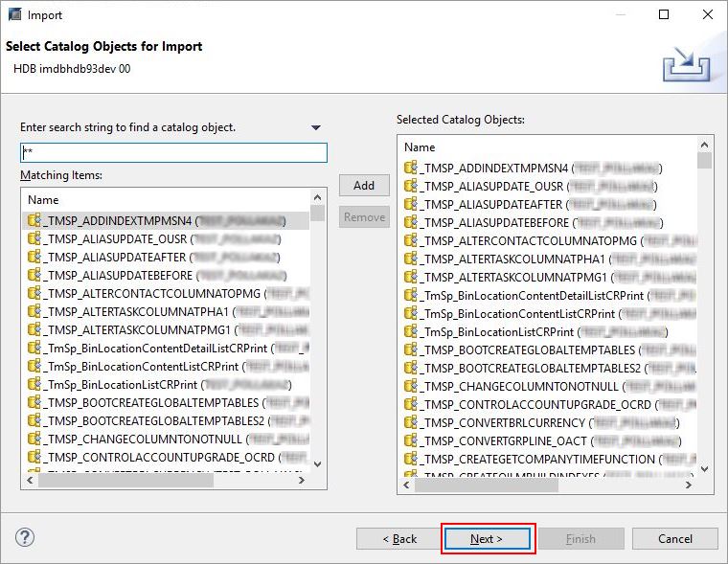Cancel the import dialog
Image resolution: width=728 pixels, height=564 pixels.
click(x=674, y=539)
